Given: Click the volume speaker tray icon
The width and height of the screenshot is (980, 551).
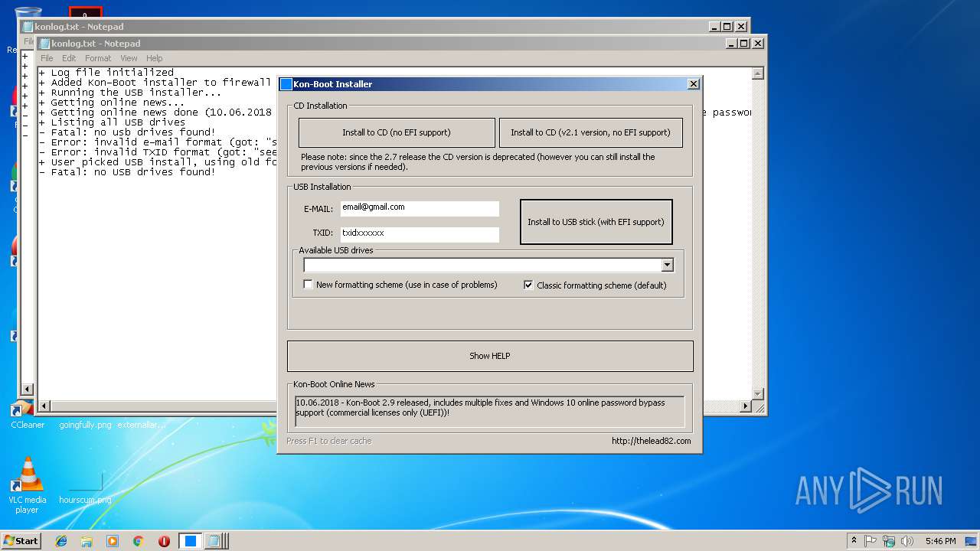Looking at the screenshot, I should click(x=906, y=541).
